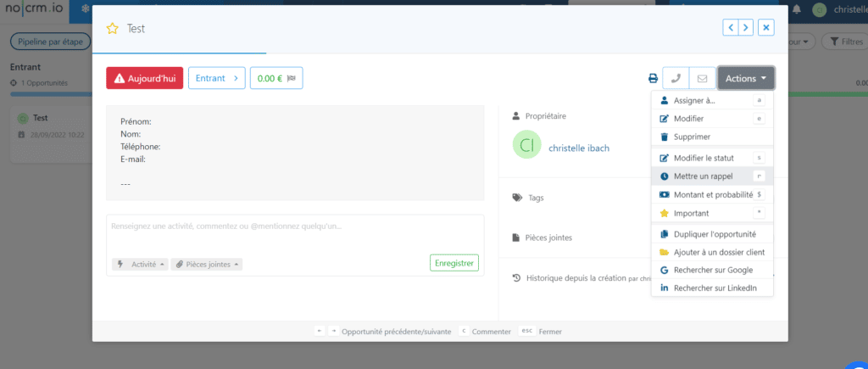The width and height of the screenshot is (868, 369).
Task: Choose Rechercher sur LinkedIn
Action: 712,288
